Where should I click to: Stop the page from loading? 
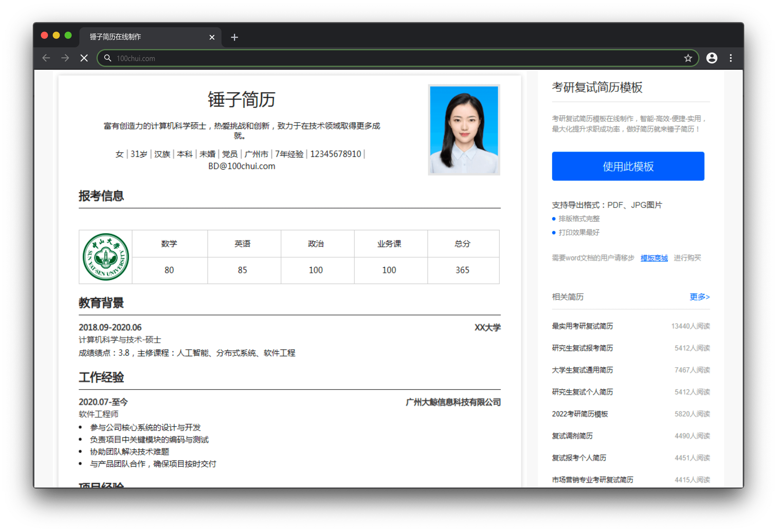coord(84,58)
